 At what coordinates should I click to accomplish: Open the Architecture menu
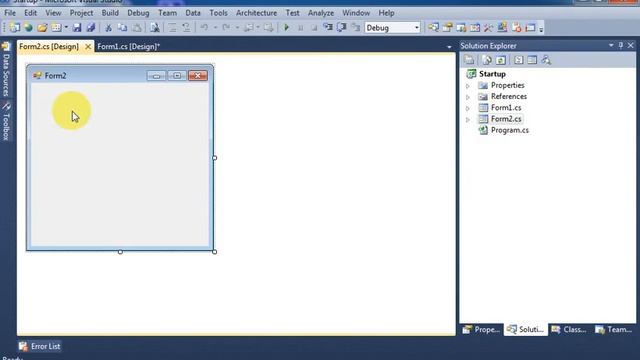(256, 13)
